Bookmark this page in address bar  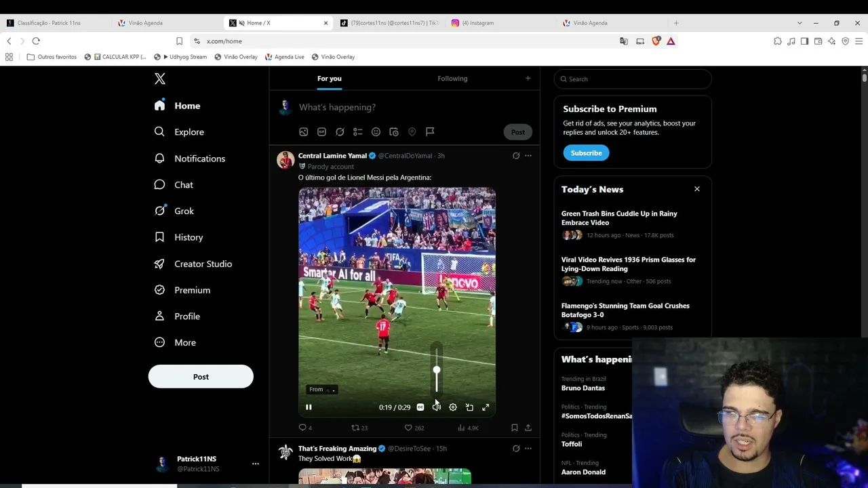tap(179, 41)
